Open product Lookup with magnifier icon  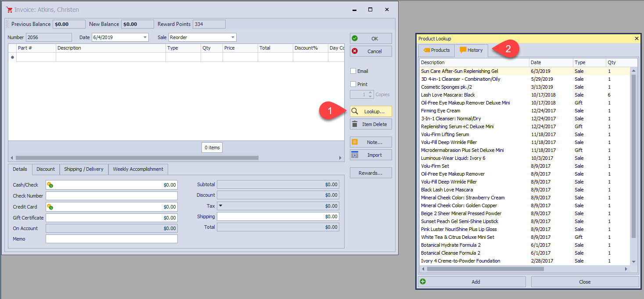point(371,112)
